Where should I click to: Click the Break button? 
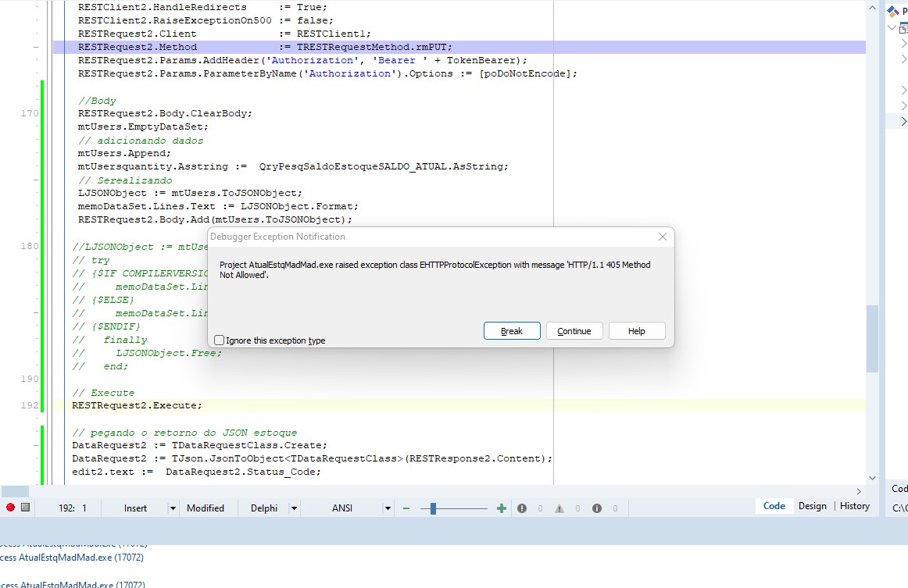tap(512, 331)
